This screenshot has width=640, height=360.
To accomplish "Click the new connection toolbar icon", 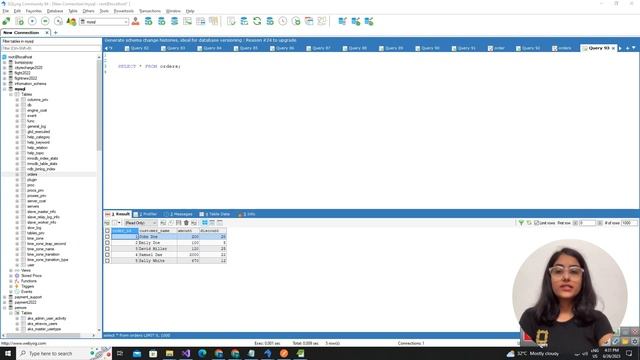I will pos(6,21).
